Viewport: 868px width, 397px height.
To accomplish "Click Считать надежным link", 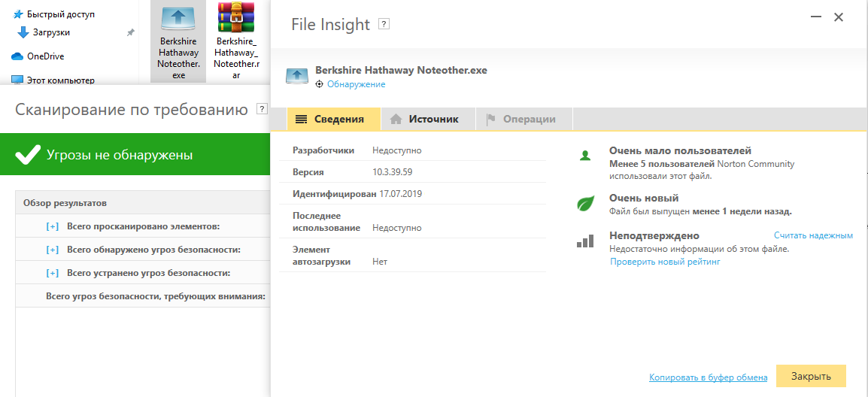I will click(813, 235).
